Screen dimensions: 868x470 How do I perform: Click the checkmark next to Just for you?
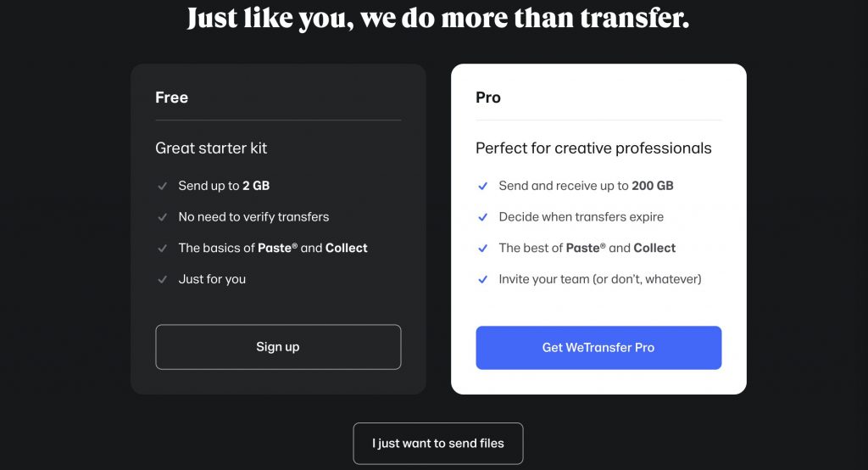tap(162, 279)
